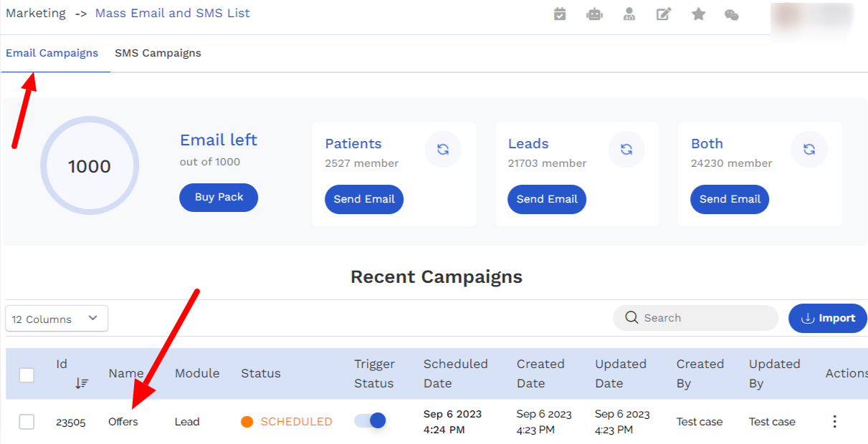The width and height of the screenshot is (868, 444).
Task: Open the chat bubbles icon
Action: (731, 14)
